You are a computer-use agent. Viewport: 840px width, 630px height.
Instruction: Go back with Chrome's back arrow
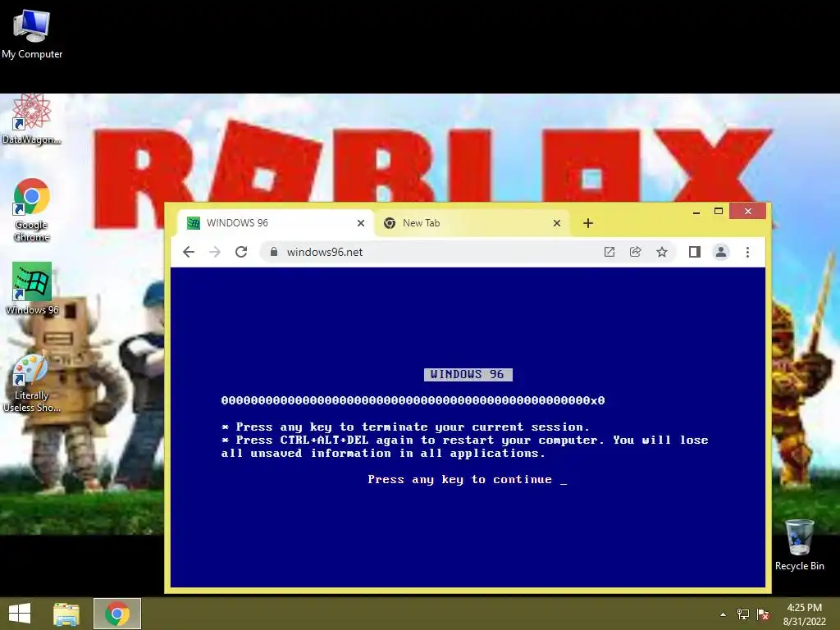(189, 252)
